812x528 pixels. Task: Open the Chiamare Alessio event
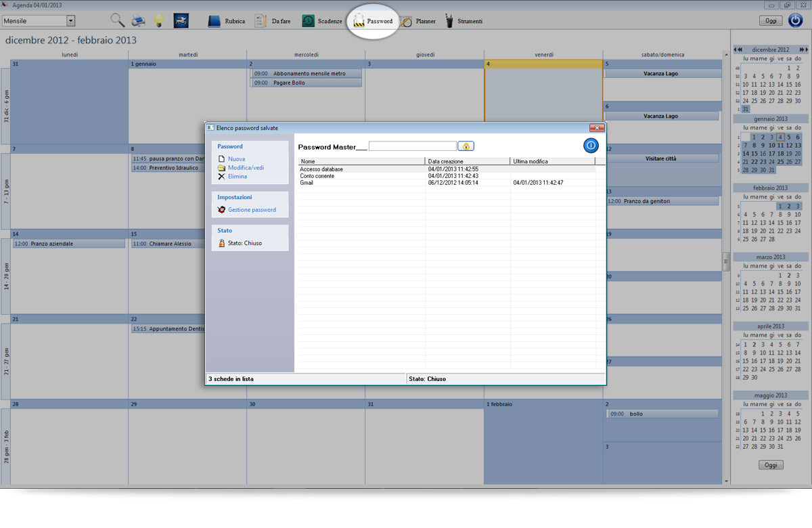[x=168, y=244]
